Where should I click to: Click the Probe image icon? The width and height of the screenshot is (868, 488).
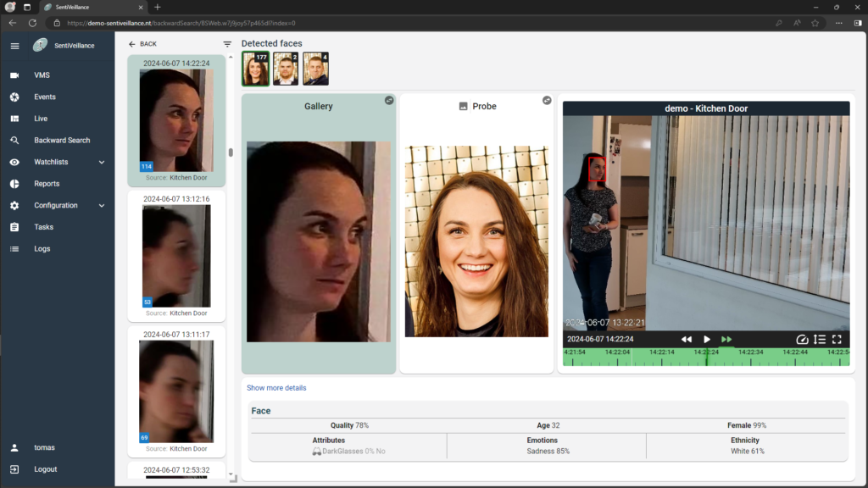[x=464, y=106]
